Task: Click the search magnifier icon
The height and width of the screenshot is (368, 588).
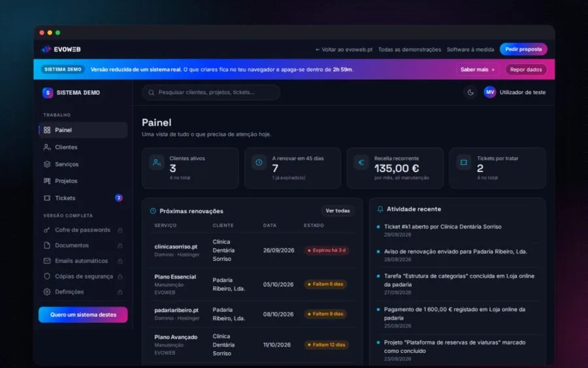Action: click(x=151, y=92)
